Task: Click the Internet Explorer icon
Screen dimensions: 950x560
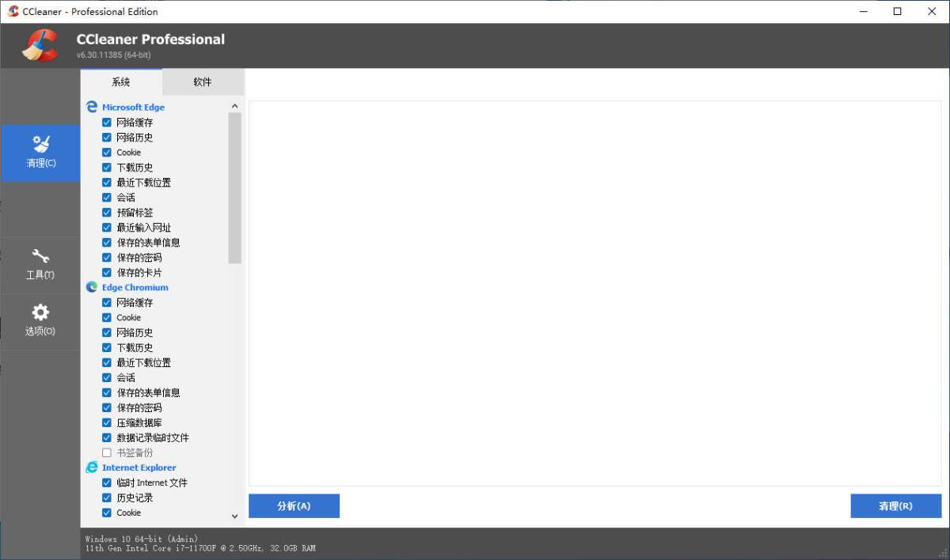Action: coord(92,467)
